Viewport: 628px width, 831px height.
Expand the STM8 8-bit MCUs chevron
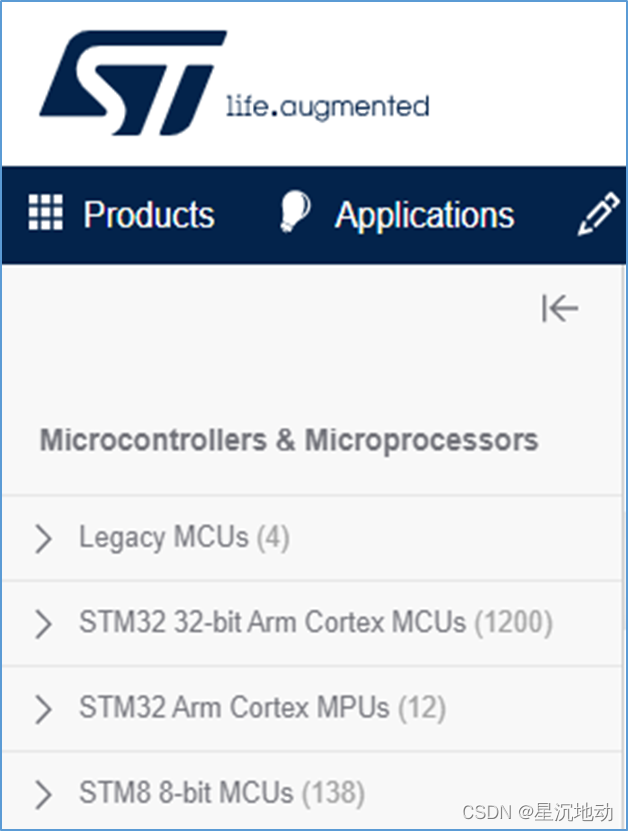(43, 795)
